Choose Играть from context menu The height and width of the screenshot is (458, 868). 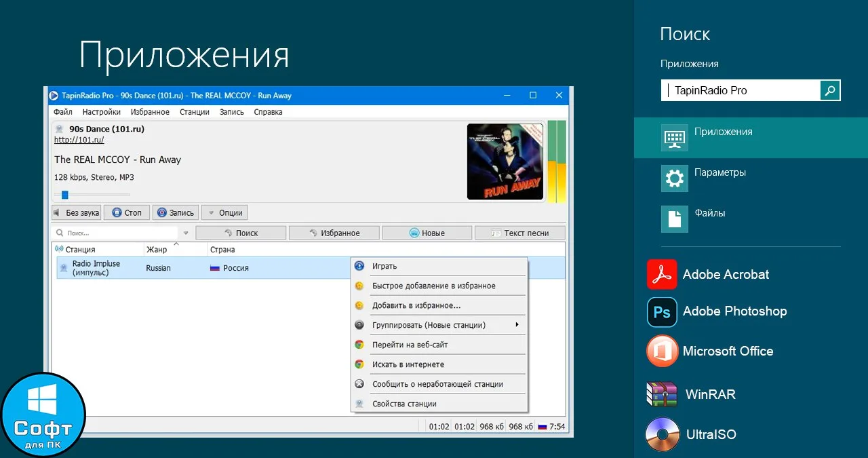coord(439,266)
